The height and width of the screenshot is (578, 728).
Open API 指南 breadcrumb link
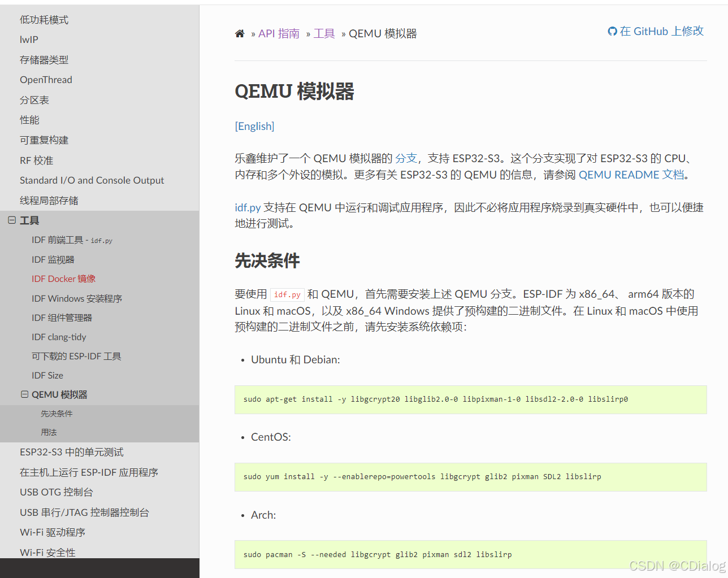[x=279, y=34]
